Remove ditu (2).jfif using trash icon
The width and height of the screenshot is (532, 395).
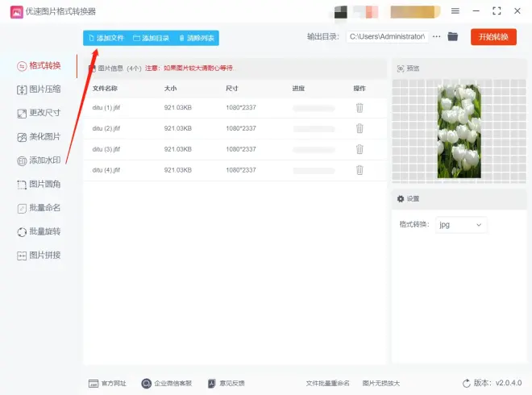point(360,128)
